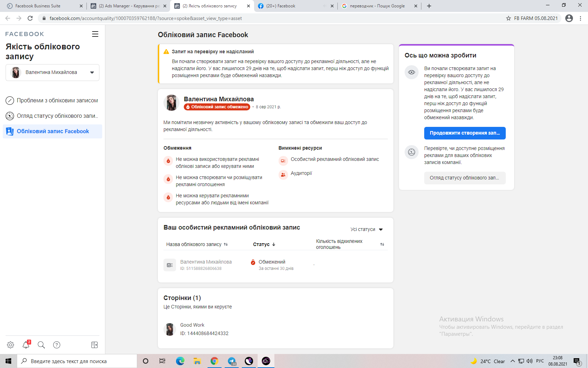Select Огляд статусу облікового запису menu item
The image size is (588, 368).
point(52,116)
